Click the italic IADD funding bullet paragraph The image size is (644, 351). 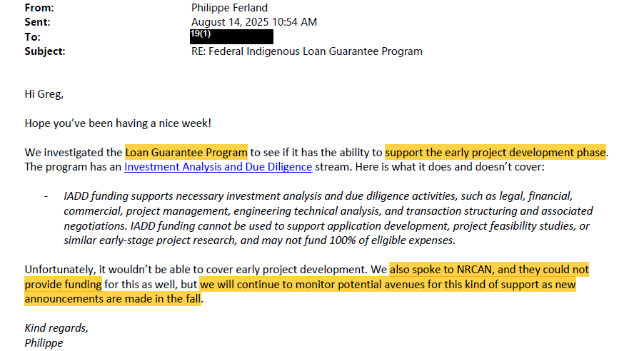328,218
